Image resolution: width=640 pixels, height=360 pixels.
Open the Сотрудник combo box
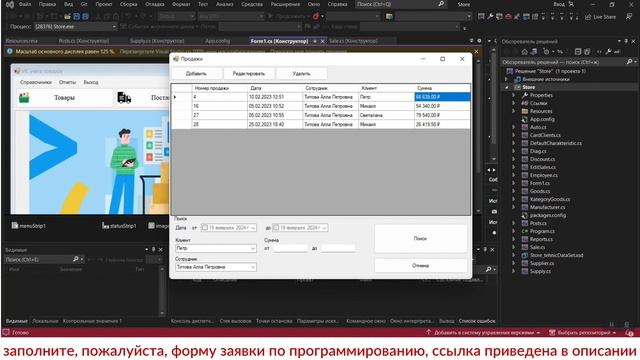click(x=216, y=267)
